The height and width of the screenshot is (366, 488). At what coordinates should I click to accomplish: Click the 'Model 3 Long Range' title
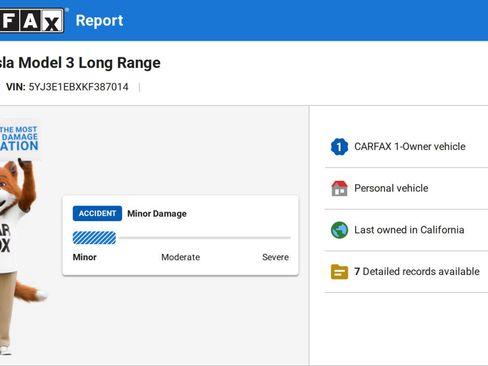click(89, 63)
